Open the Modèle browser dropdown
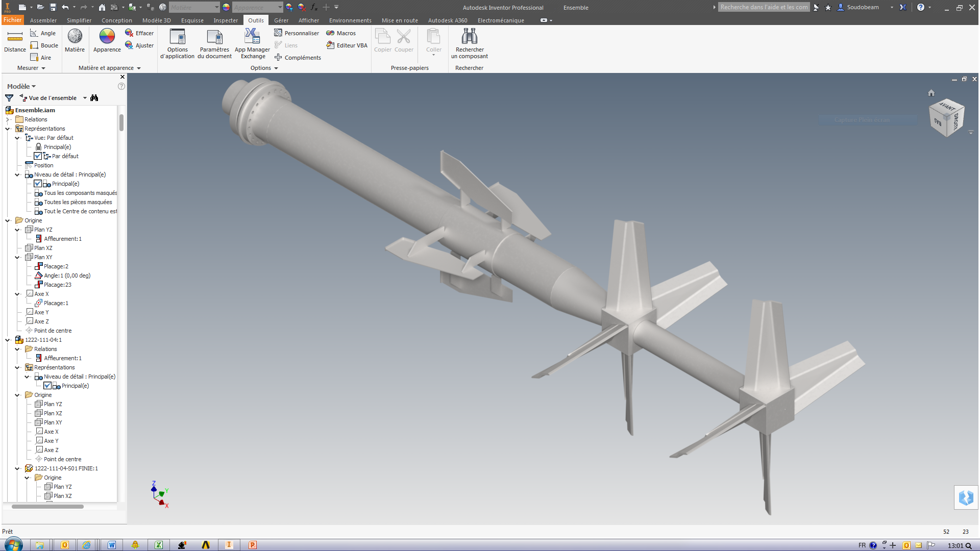The image size is (980, 551). [21, 86]
